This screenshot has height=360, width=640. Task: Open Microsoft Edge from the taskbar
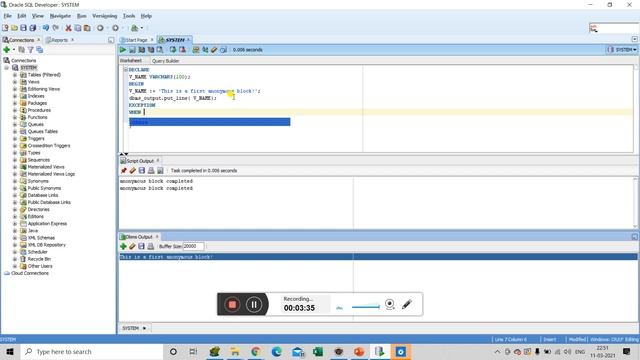(276, 351)
